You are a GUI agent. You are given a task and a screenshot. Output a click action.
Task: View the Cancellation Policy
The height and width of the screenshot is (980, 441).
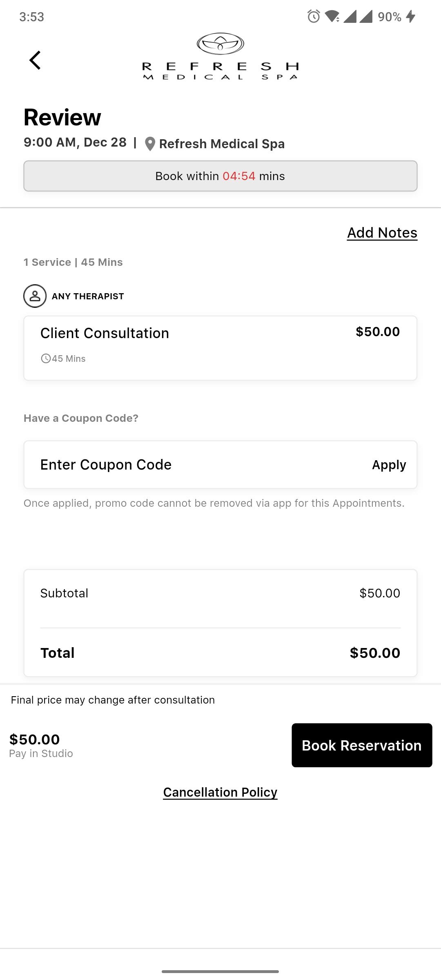(220, 792)
